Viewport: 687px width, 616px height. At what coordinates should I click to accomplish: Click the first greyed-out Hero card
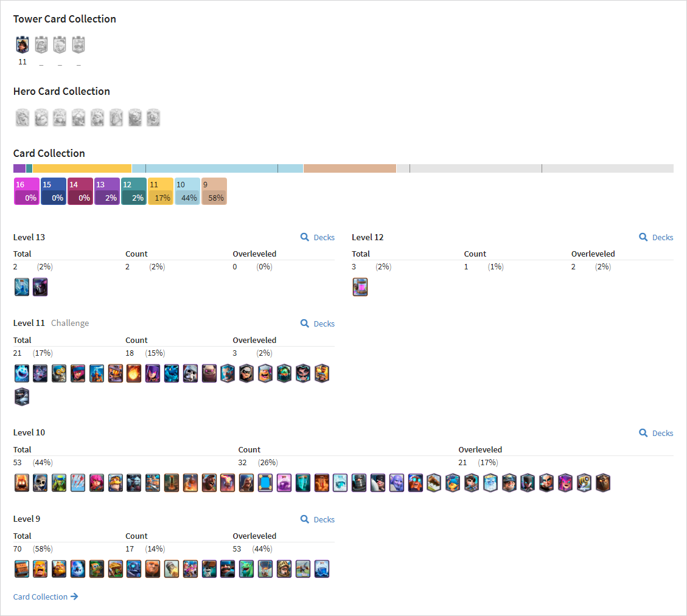coord(23,118)
